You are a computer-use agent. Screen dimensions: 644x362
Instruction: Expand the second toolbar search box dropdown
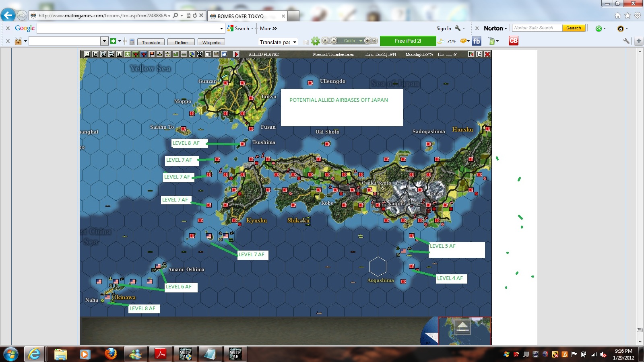tap(104, 41)
